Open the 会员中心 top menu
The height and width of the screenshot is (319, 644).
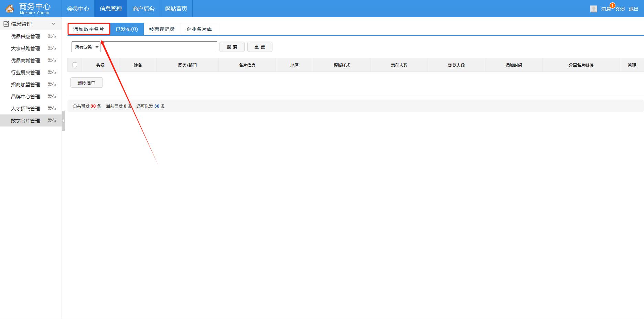[x=78, y=9]
